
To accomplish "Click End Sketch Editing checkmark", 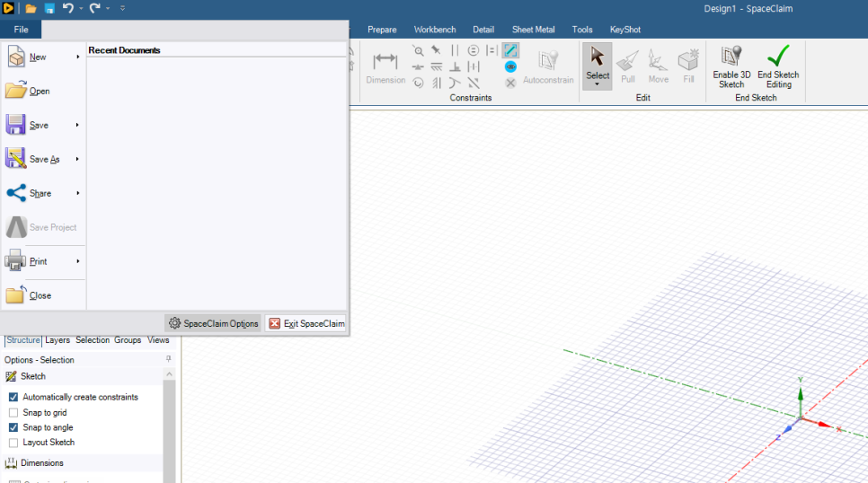I will (778, 67).
